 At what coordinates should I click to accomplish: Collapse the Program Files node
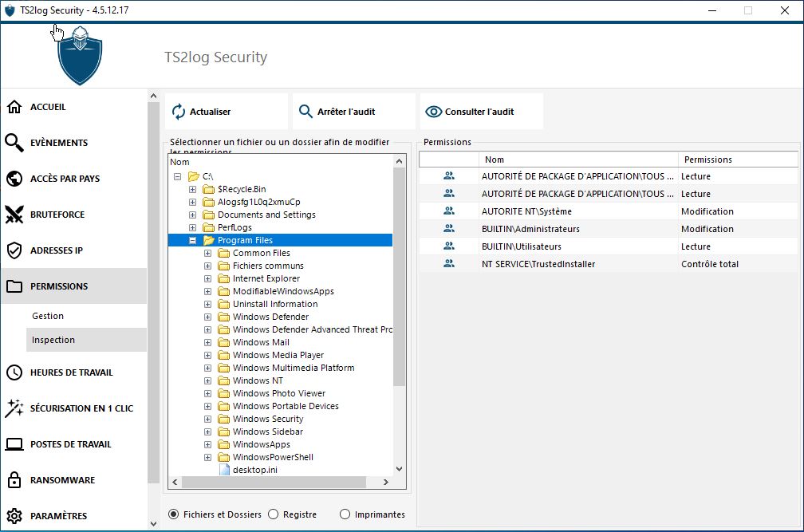coord(192,240)
